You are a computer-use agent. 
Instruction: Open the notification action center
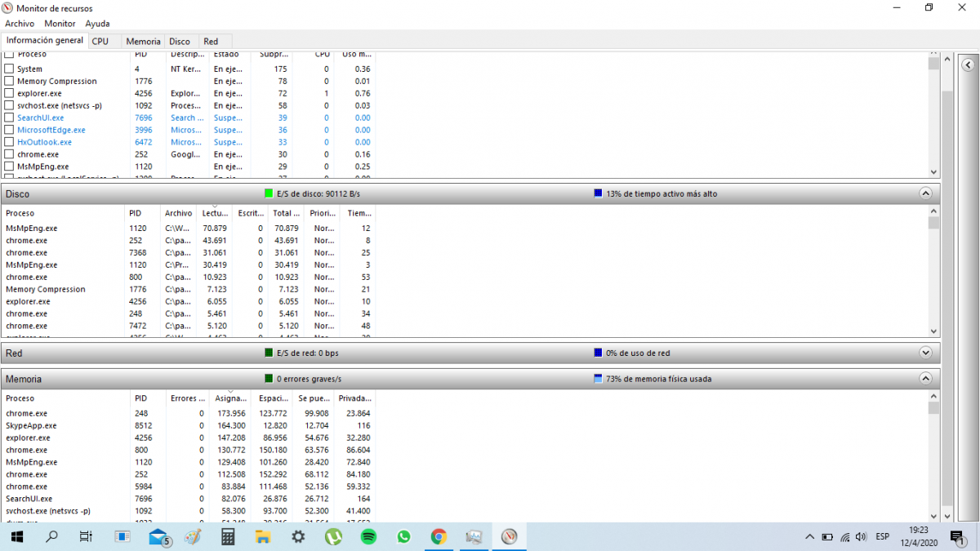(x=957, y=536)
